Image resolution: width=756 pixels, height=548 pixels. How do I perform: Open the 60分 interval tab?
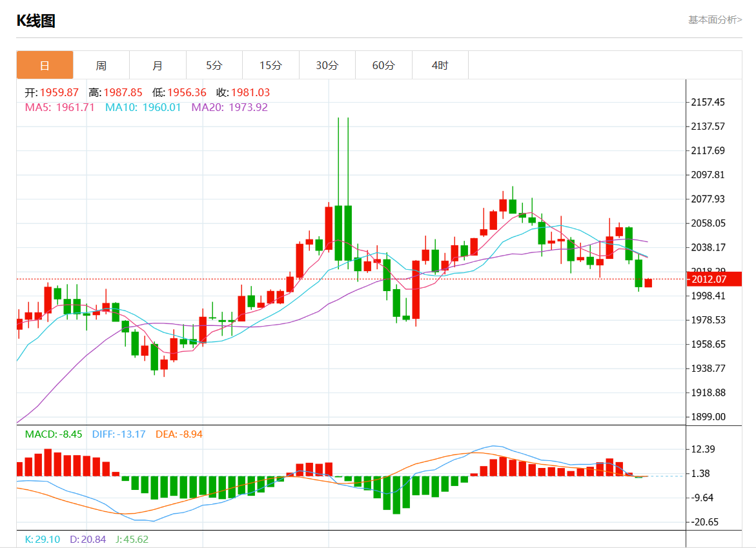(383, 65)
